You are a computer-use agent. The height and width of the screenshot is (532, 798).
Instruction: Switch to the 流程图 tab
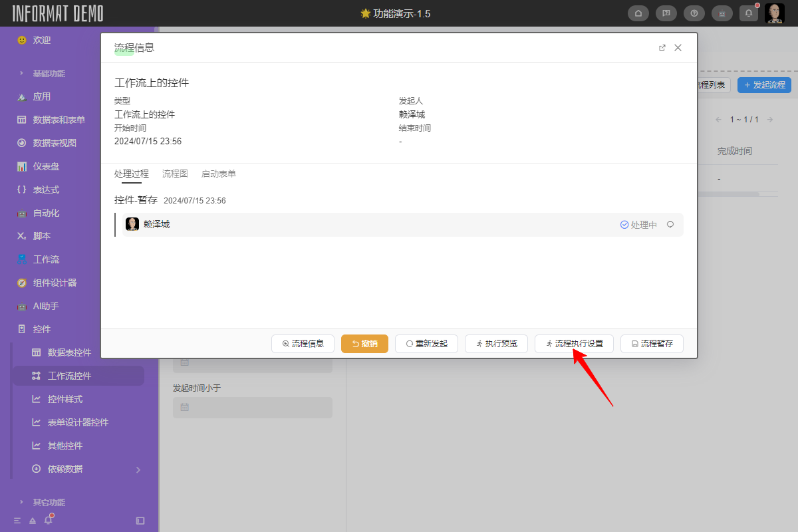[x=175, y=174]
